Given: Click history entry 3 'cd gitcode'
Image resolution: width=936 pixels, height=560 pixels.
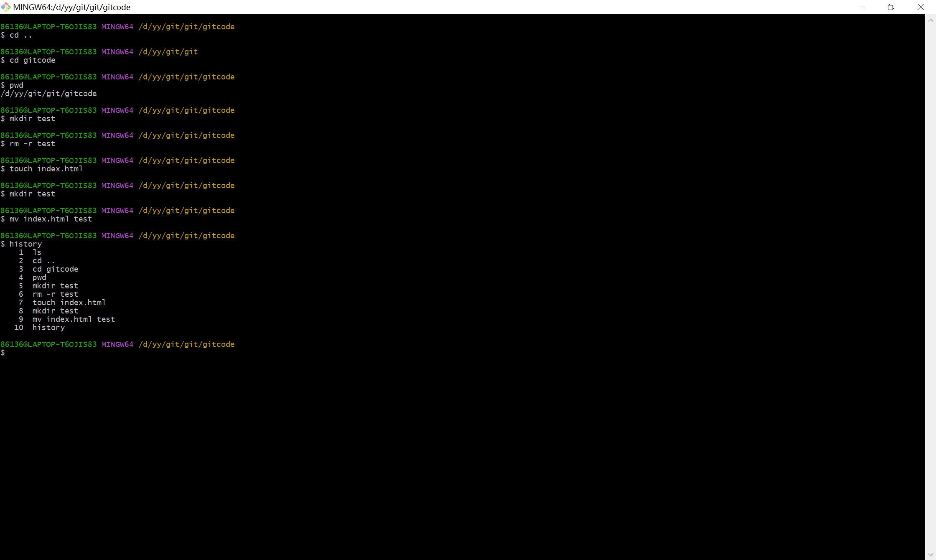Looking at the screenshot, I should click(55, 269).
